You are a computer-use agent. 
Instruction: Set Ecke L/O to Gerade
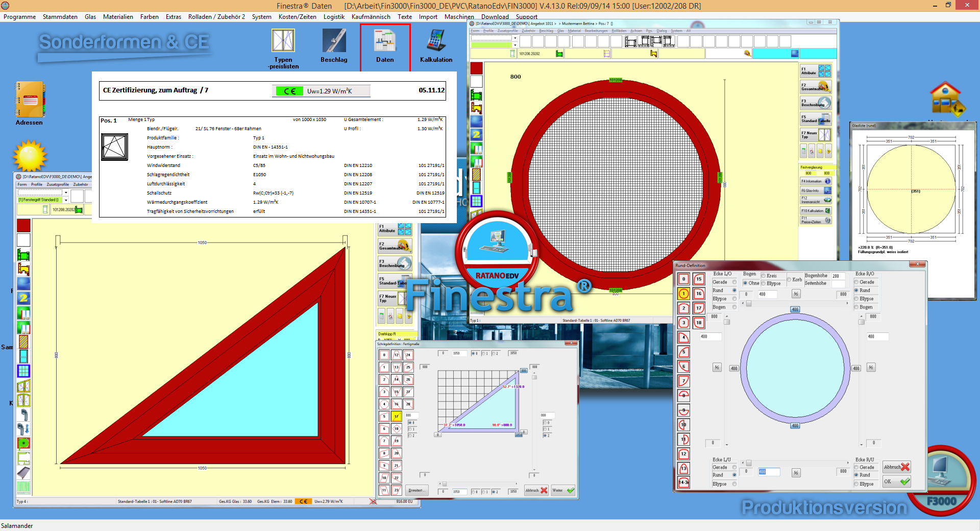click(734, 282)
